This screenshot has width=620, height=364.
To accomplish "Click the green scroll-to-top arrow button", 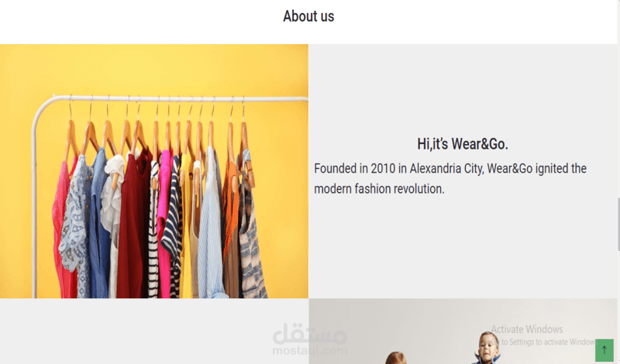I will point(604,350).
